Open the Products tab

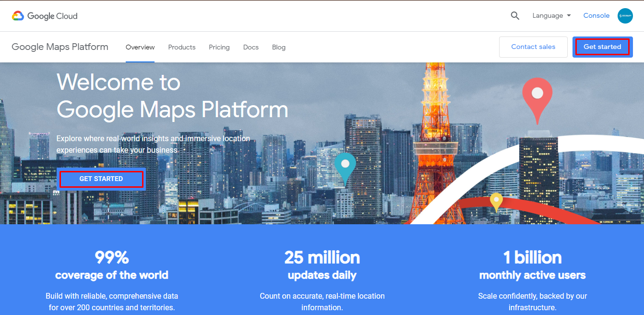[182, 47]
